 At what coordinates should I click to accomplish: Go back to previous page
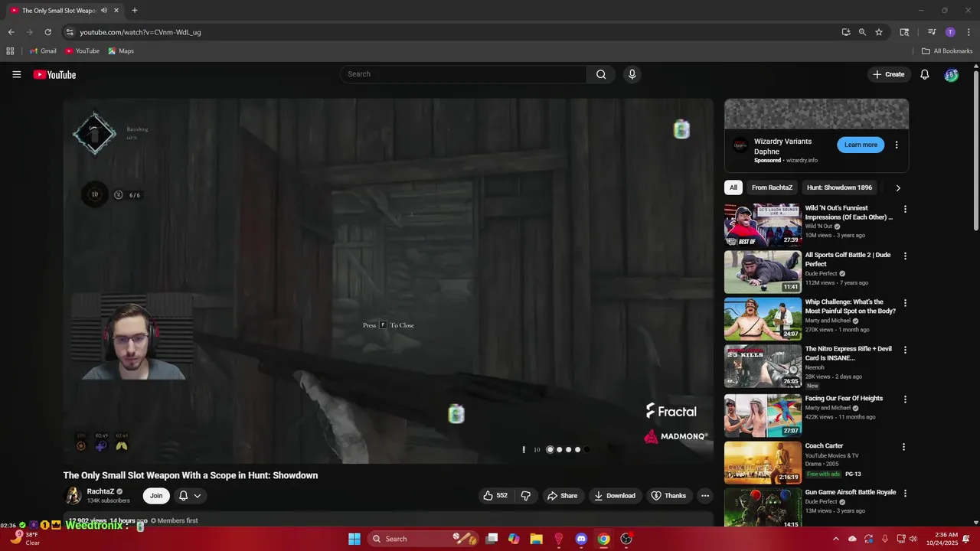(x=11, y=32)
